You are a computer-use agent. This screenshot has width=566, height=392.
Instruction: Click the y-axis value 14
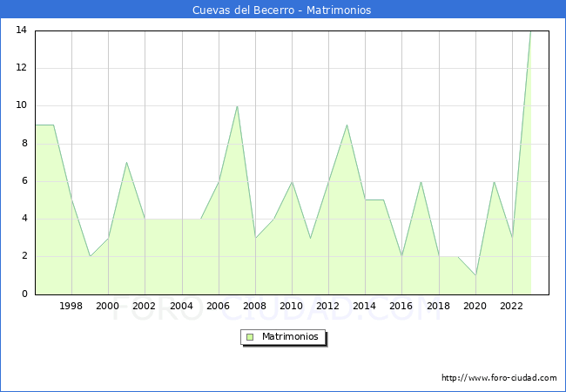22,30
